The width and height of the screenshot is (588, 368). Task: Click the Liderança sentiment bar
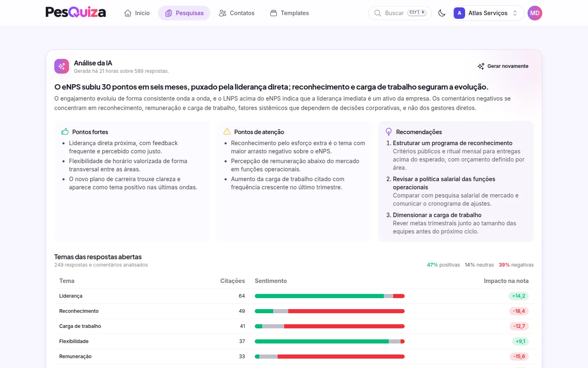[x=330, y=296]
